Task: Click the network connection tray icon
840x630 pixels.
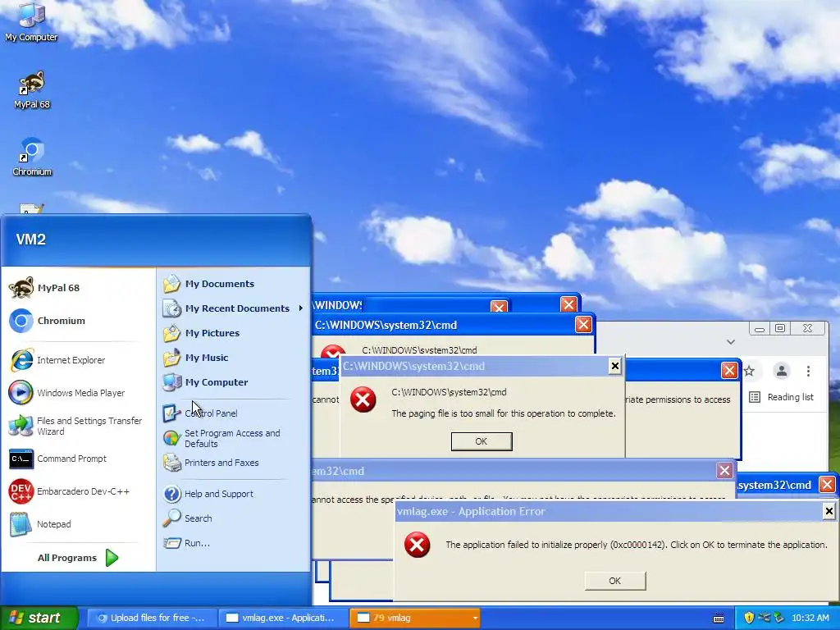Action: pos(764,619)
